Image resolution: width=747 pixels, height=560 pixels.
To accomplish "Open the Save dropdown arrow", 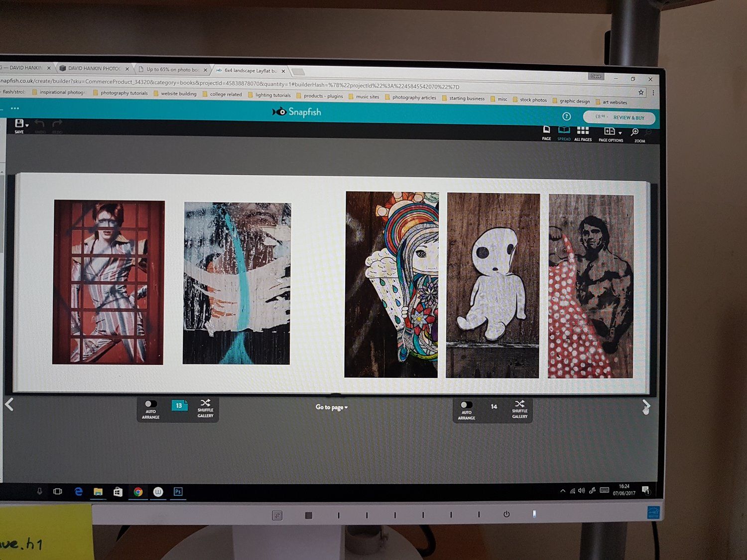I will click(27, 125).
